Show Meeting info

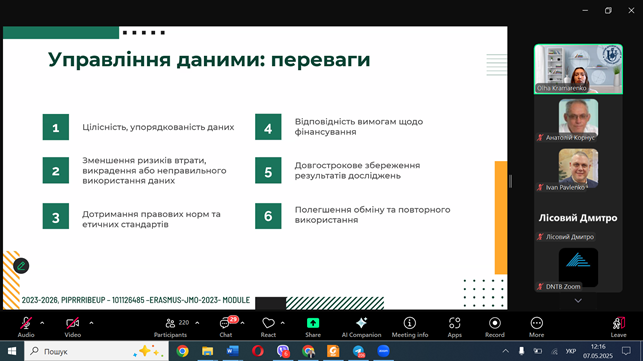410,327
